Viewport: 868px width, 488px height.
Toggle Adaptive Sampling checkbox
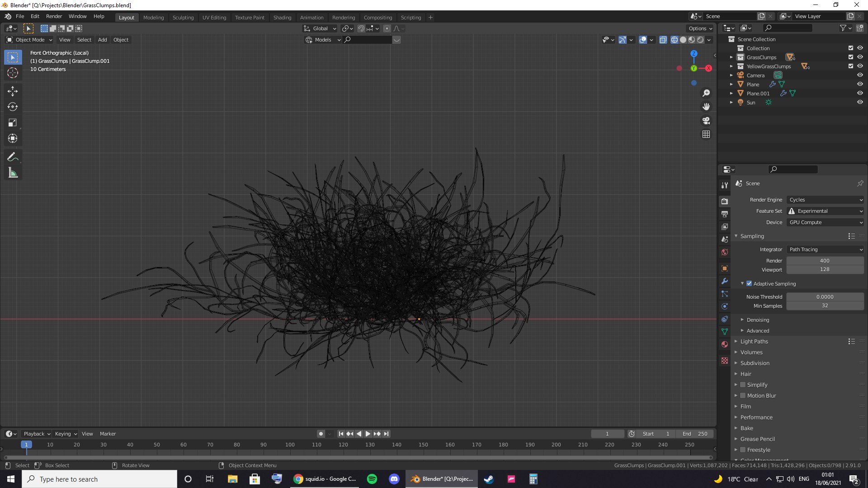749,284
